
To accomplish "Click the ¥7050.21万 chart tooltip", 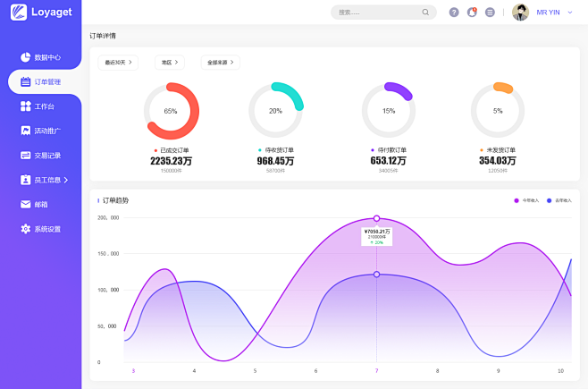I will coord(377,237).
